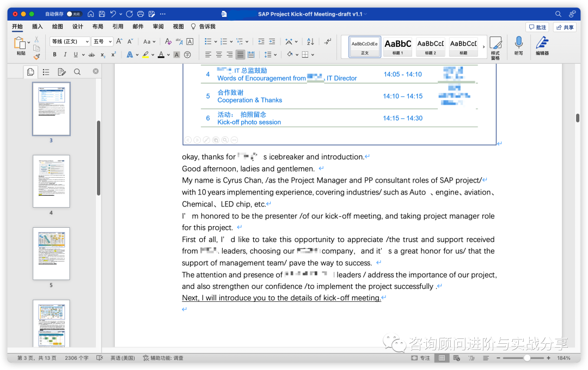The height and width of the screenshot is (370, 588).
Task: Switch to the 设计 ribbon tab
Action: 78,26
